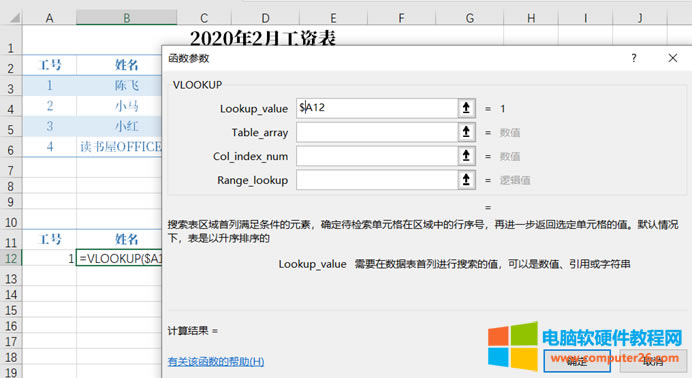Click cell A3 with value 1
The width and height of the screenshot is (692, 378).
[49, 85]
